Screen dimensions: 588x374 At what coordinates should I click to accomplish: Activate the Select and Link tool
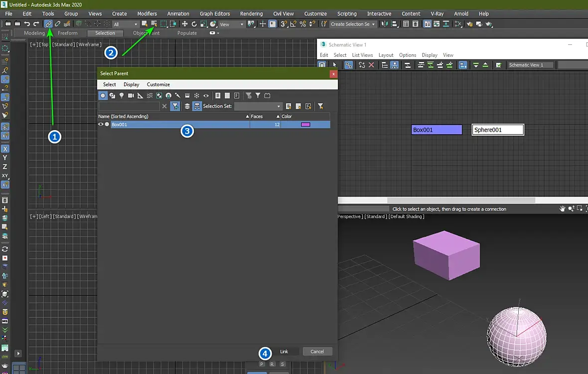click(48, 24)
